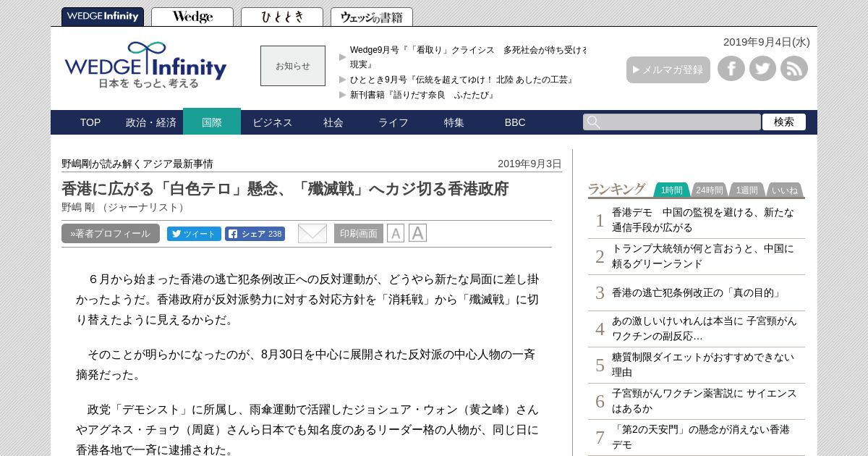Screen dimensions: 868x456
Task: Open ビジネス navigation item
Action: [x=273, y=122]
